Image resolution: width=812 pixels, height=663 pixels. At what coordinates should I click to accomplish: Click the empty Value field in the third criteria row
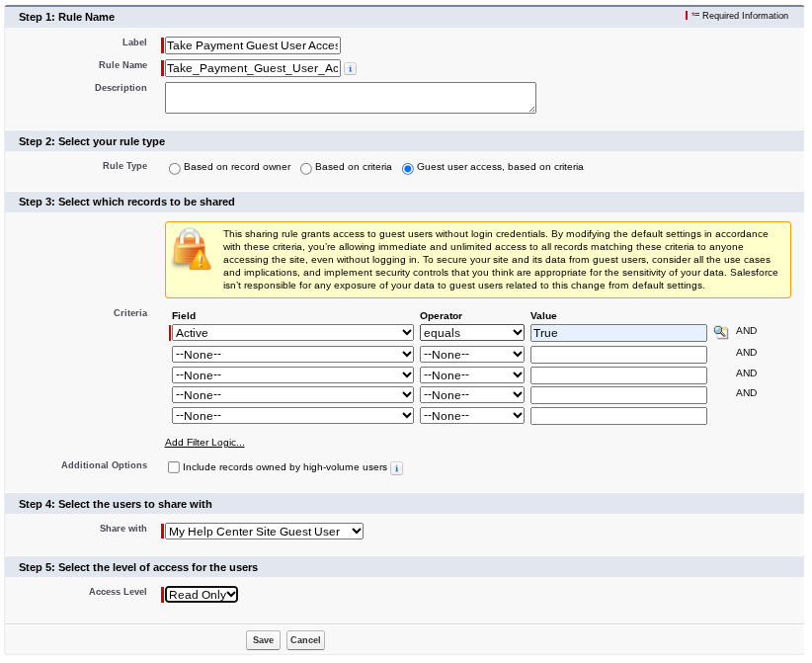pos(618,375)
